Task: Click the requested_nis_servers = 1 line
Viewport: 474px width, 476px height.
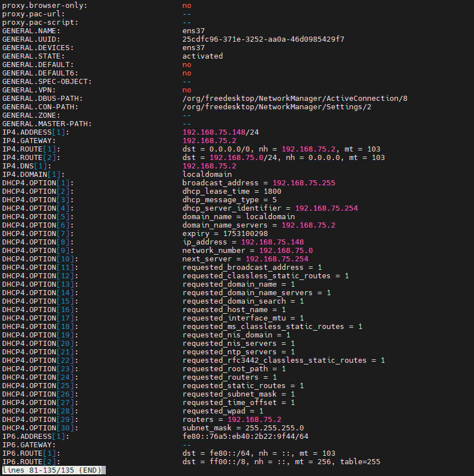Action: pos(239,343)
